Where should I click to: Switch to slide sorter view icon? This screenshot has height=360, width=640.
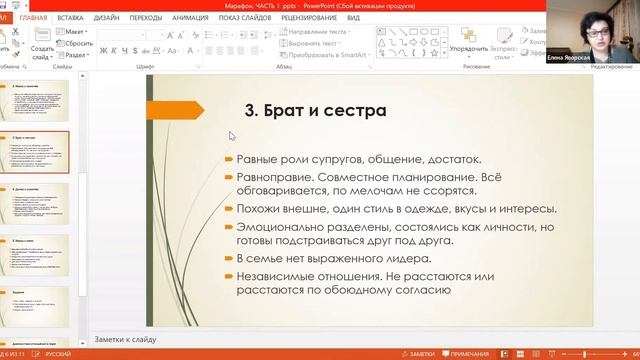tap(520, 354)
